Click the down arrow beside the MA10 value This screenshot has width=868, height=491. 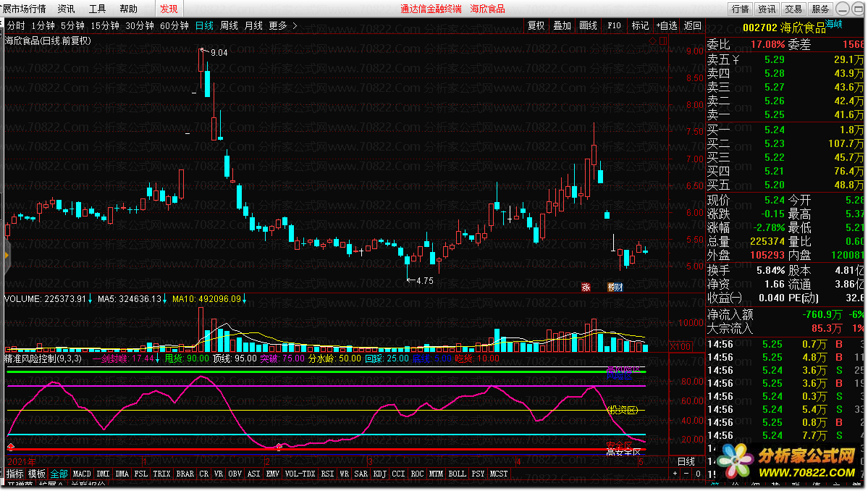244,299
